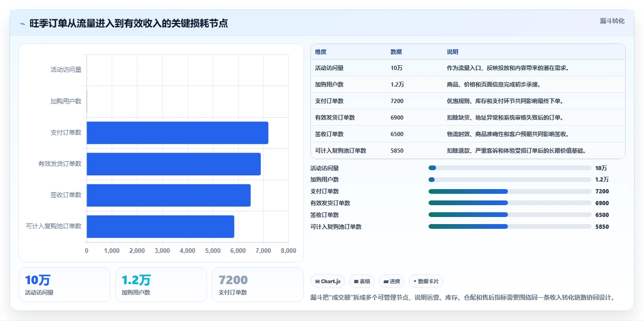Click the 数据卡片 chip
This screenshot has height=321, width=644.
[426, 281]
